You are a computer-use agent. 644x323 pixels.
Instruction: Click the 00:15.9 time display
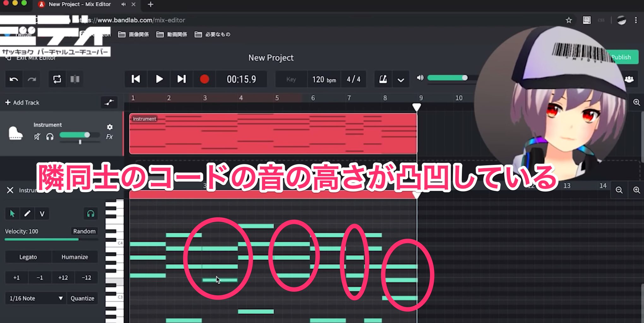[x=241, y=79]
